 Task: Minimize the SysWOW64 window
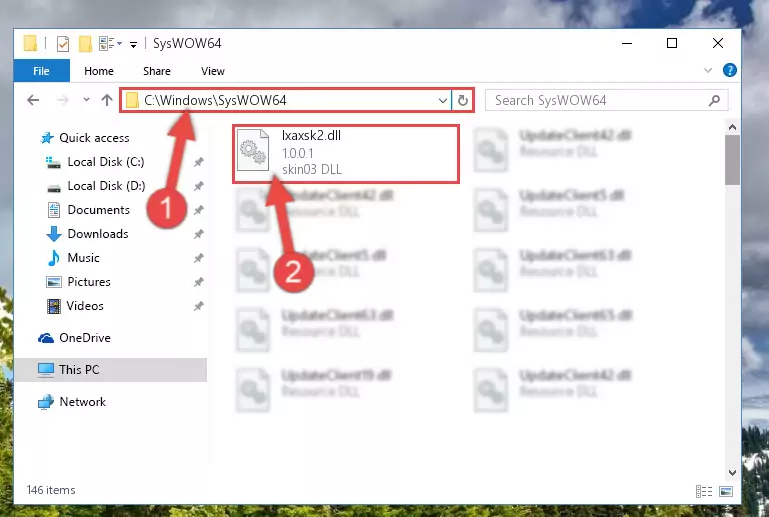(627, 43)
